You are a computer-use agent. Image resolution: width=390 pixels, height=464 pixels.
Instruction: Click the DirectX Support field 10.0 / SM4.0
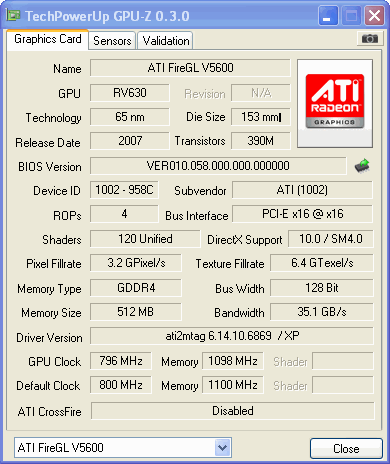pyautogui.click(x=331, y=239)
